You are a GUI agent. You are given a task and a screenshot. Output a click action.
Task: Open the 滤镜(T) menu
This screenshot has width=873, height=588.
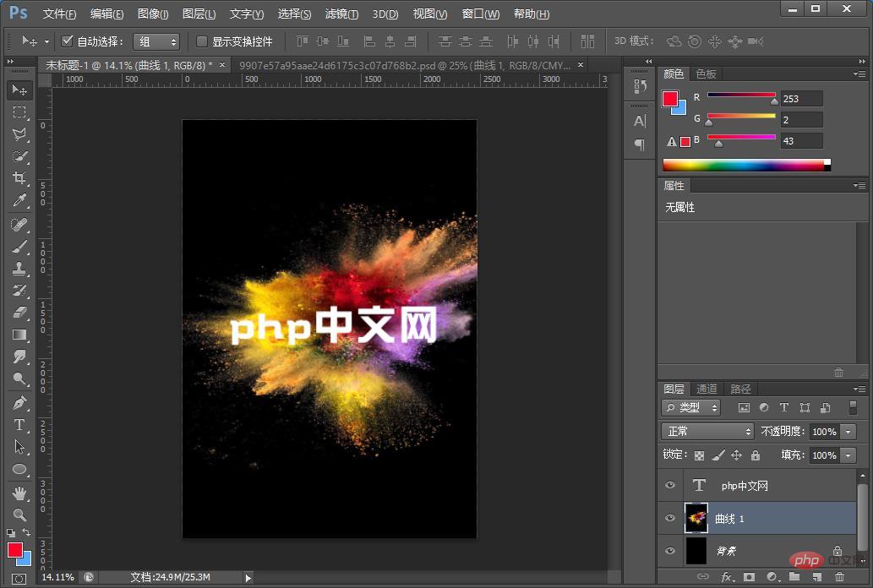click(x=341, y=14)
